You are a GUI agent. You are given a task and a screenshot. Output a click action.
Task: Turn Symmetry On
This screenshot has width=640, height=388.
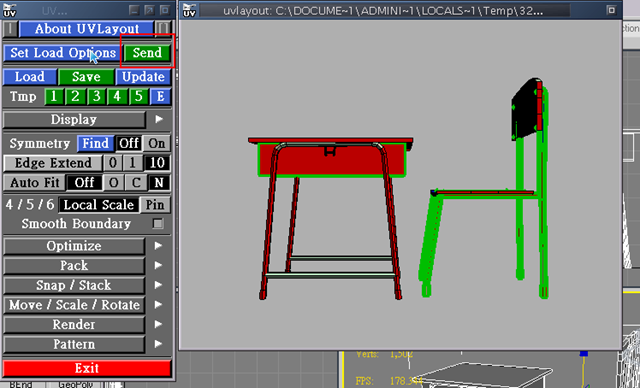[157, 143]
